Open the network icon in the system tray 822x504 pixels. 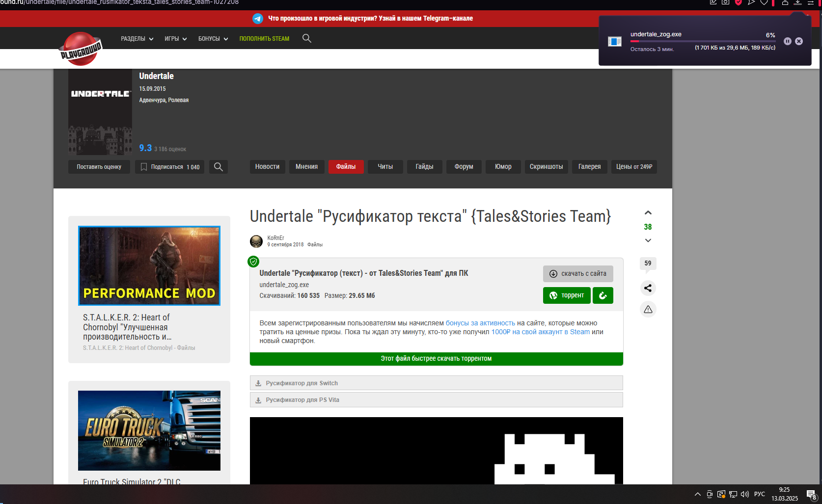coord(733,494)
